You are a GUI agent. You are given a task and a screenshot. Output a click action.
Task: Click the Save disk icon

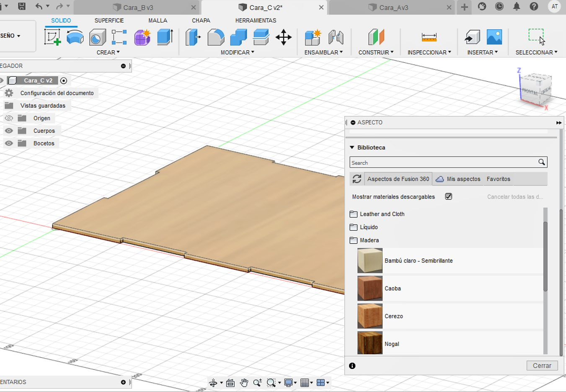tap(22, 6)
